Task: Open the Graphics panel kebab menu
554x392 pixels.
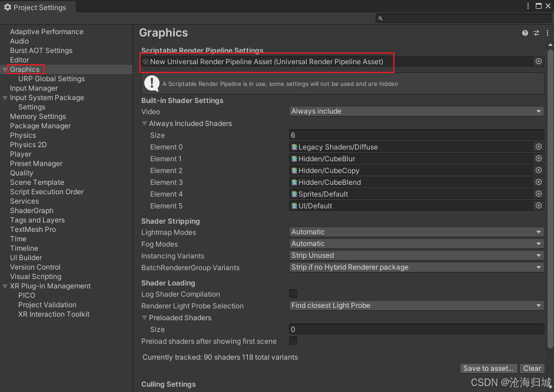Action: coord(548,33)
